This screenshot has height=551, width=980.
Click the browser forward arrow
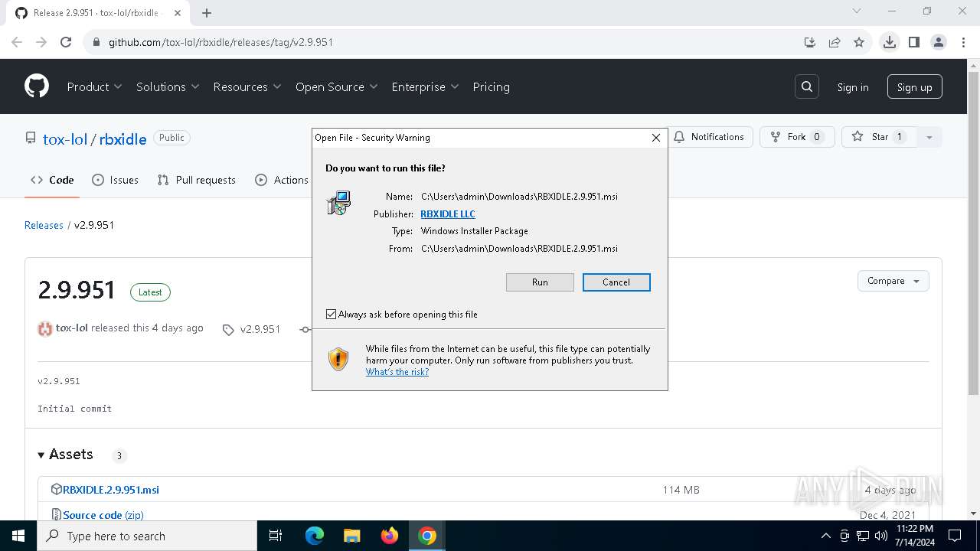click(x=41, y=42)
